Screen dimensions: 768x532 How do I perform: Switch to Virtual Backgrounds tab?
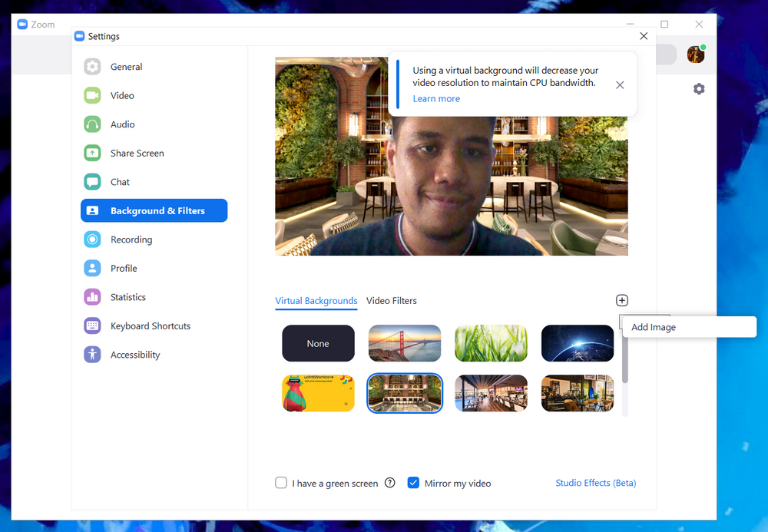[316, 301]
